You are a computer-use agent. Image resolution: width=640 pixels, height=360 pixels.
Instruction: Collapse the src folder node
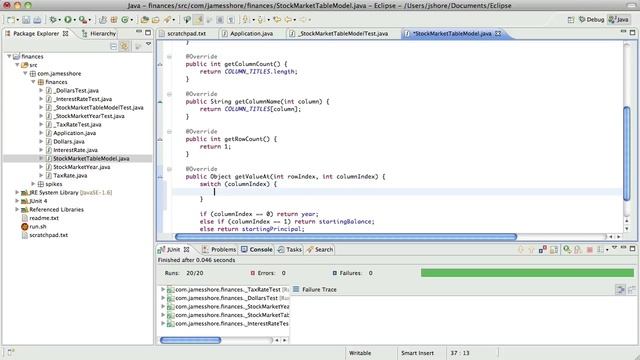click(18, 65)
